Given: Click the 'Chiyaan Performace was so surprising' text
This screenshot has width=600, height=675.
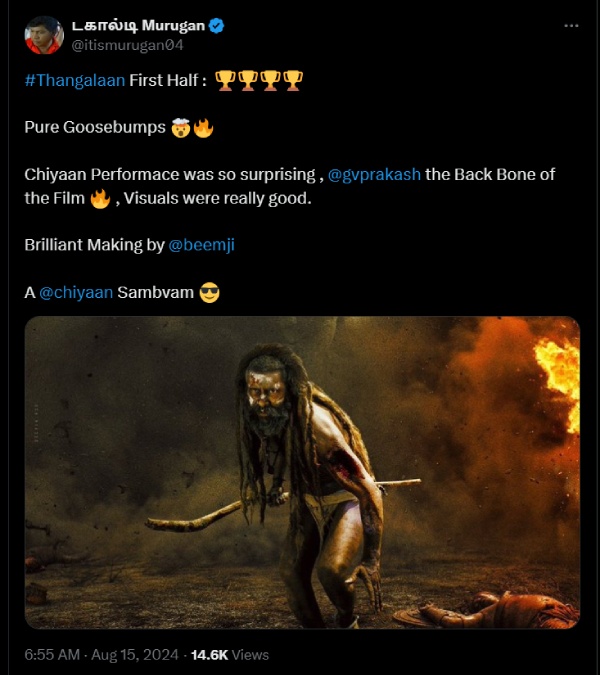Looking at the screenshot, I should [169, 174].
